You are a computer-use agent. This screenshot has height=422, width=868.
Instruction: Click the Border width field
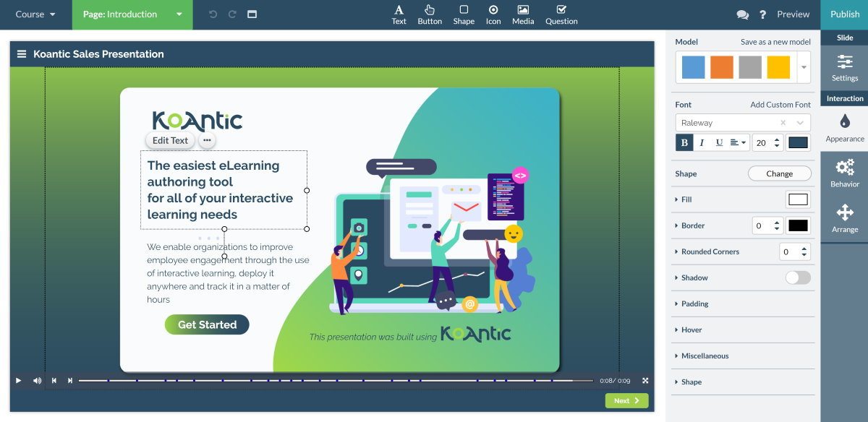pos(767,225)
